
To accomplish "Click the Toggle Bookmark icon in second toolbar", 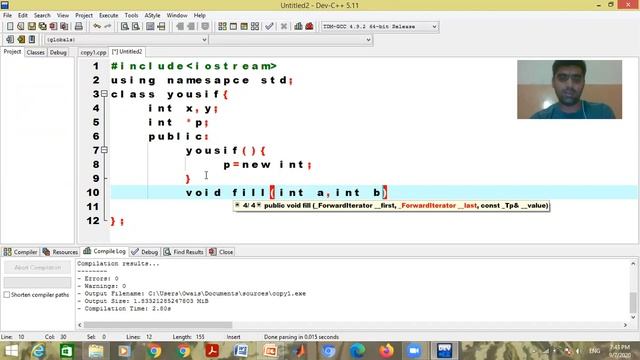I will click(21, 40).
